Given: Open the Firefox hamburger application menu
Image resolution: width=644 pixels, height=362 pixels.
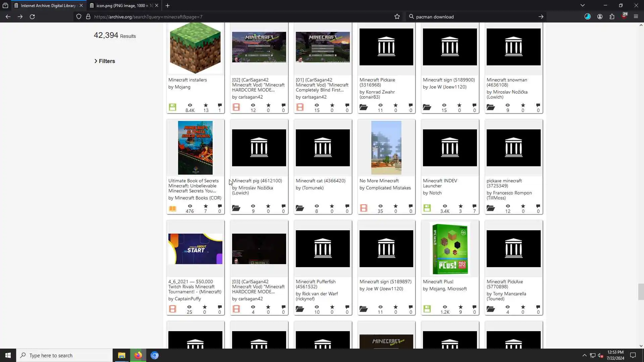Looking at the screenshot, I should click(x=636, y=17).
